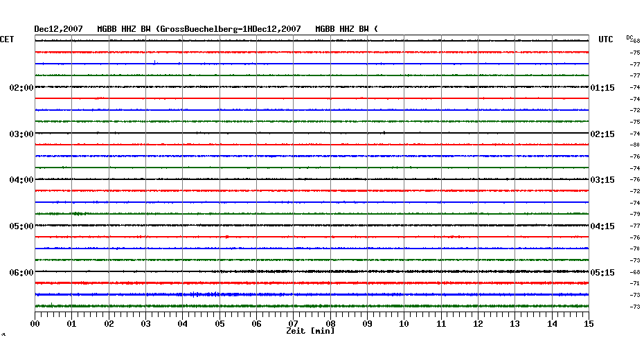The image size is (644, 342).
Task: Click the 06 minute axis tick label
Action: tap(256, 324)
